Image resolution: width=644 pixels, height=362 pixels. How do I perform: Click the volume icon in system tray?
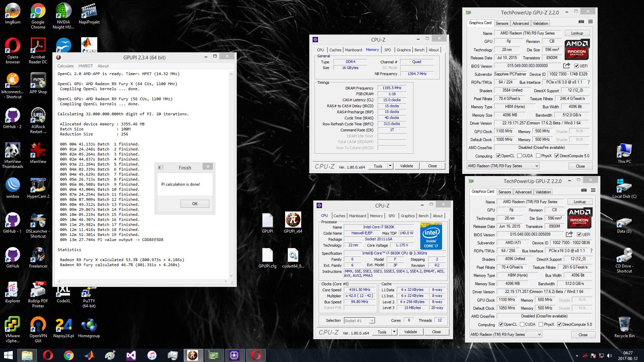(609, 356)
